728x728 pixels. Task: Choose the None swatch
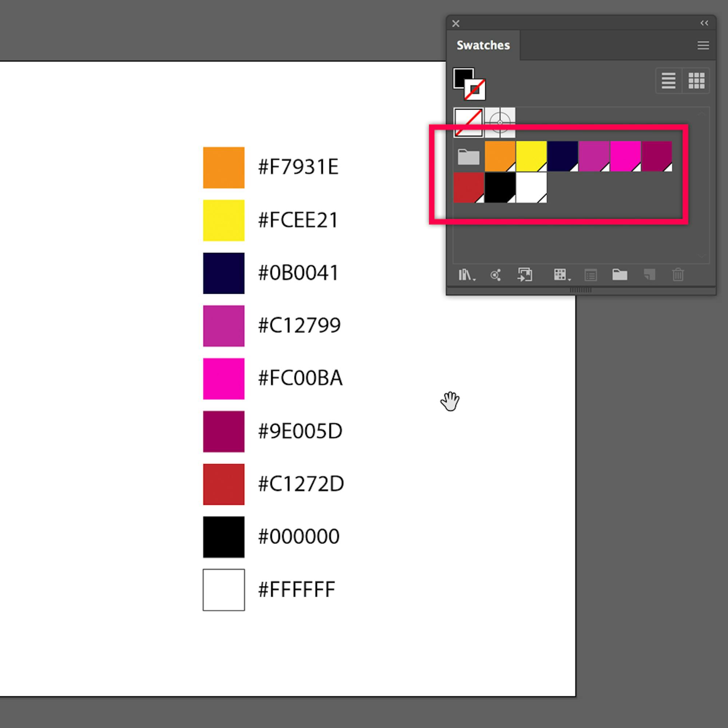[x=468, y=122]
